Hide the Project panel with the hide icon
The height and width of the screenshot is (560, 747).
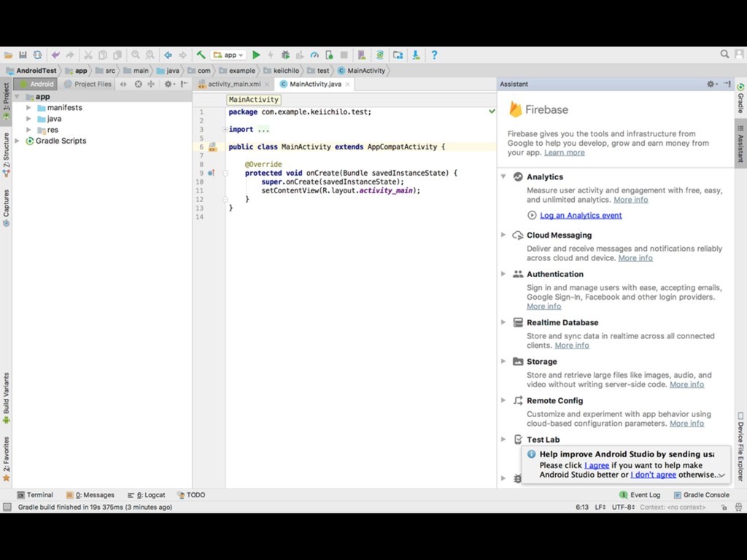[185, 85]
